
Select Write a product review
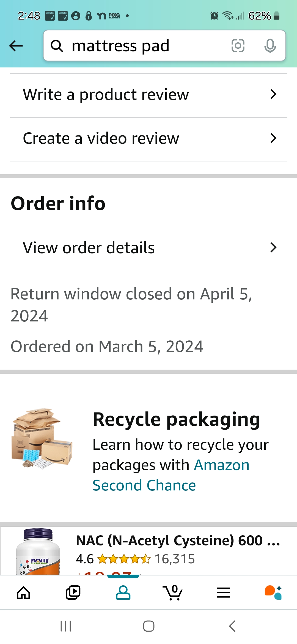(x=149, y=95)
